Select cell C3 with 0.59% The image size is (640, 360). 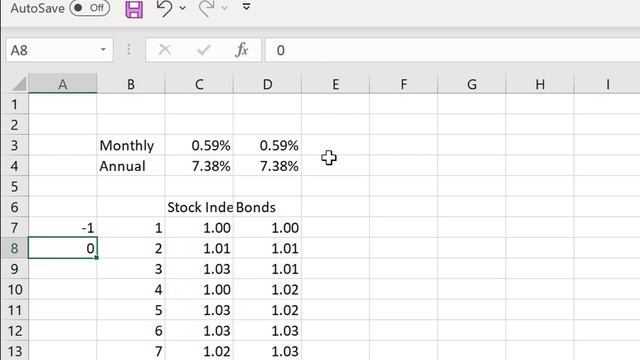[199, 145]
